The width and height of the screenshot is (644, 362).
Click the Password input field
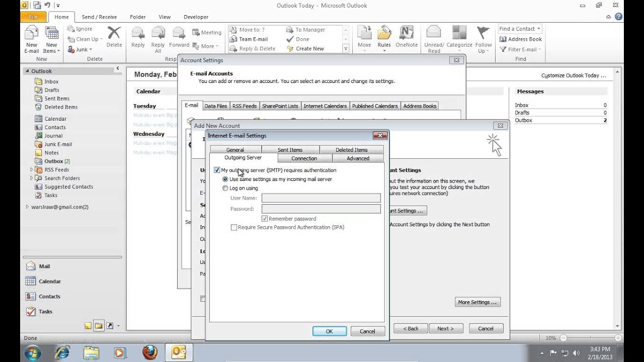(321, 209)
